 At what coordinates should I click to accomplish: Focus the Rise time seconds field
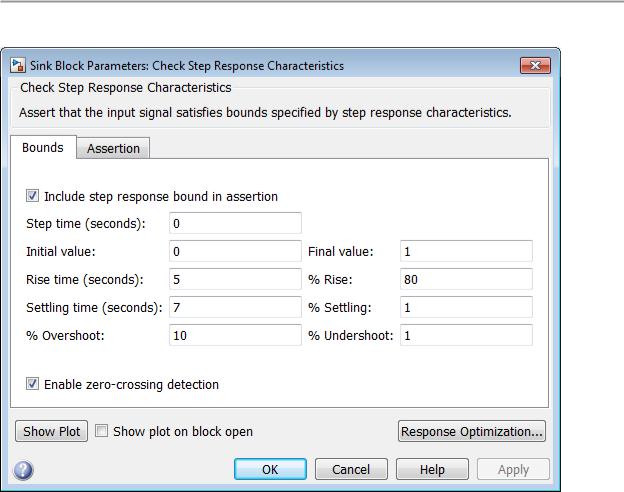[x=235, y=279]
